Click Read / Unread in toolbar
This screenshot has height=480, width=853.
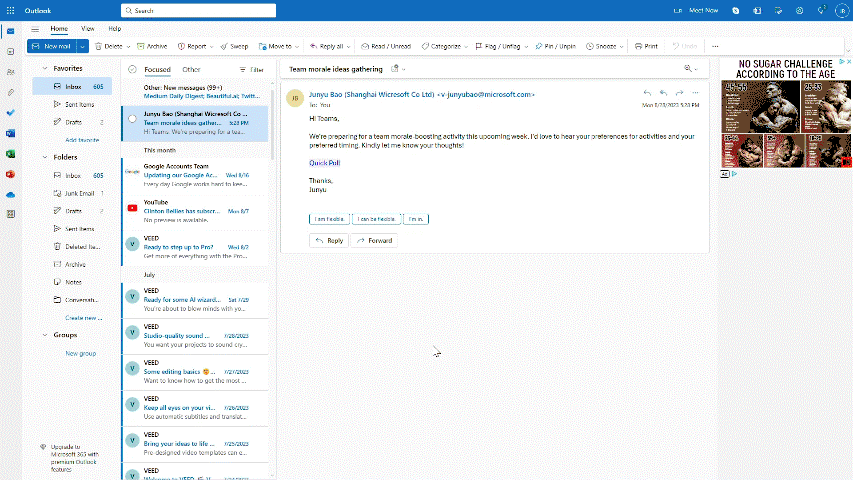click(x=386, y=46)
